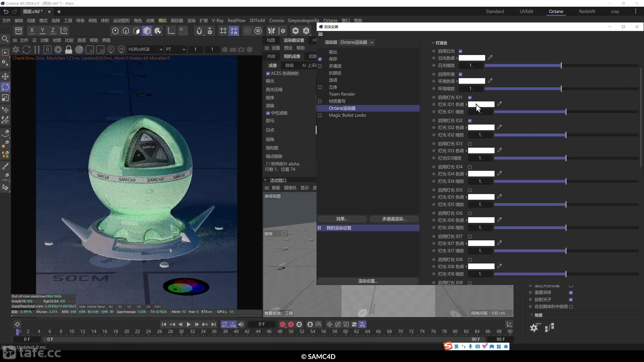Toggle the X axis lock
Viewport: 644px width, 362px height.
32,31
